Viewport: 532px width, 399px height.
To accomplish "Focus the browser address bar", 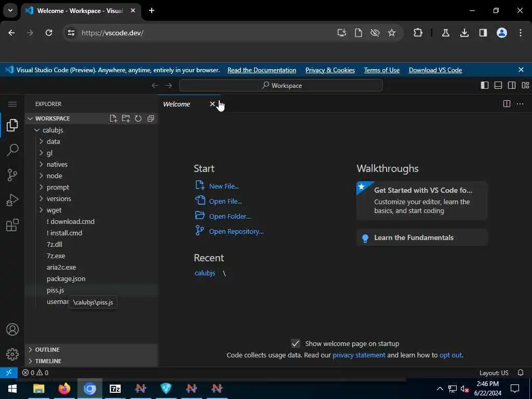I will coord(204,33).
